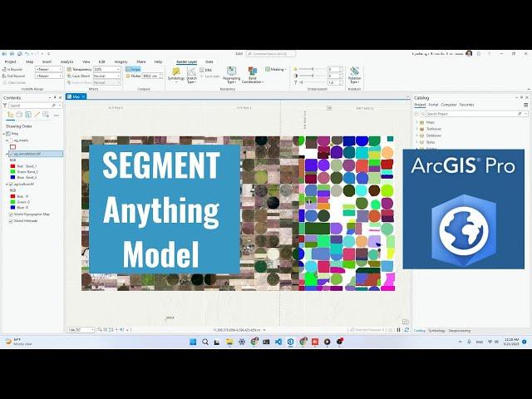
Task: Activate the Swipe compare tool
Action: point(133,69)
